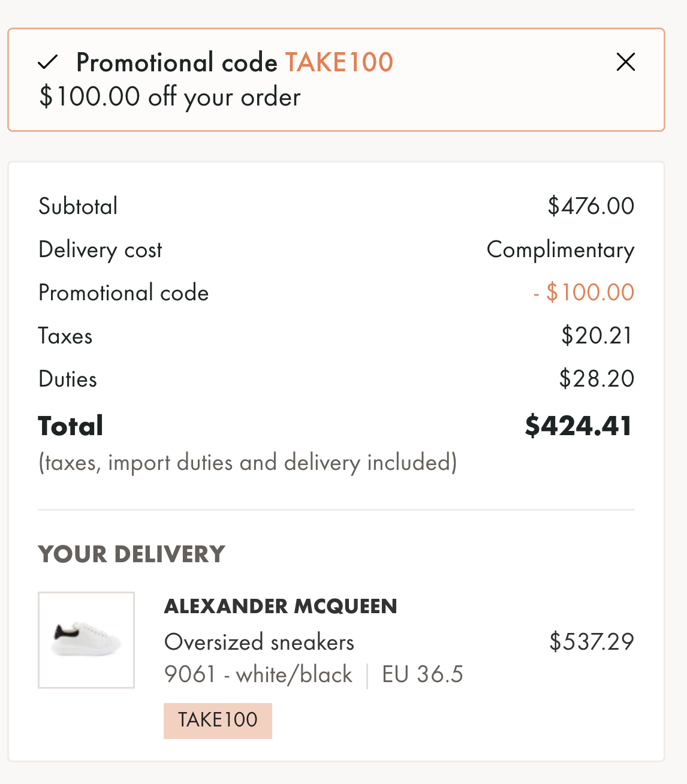Click the YOUR DELIVERY heading

click(131, 554)
